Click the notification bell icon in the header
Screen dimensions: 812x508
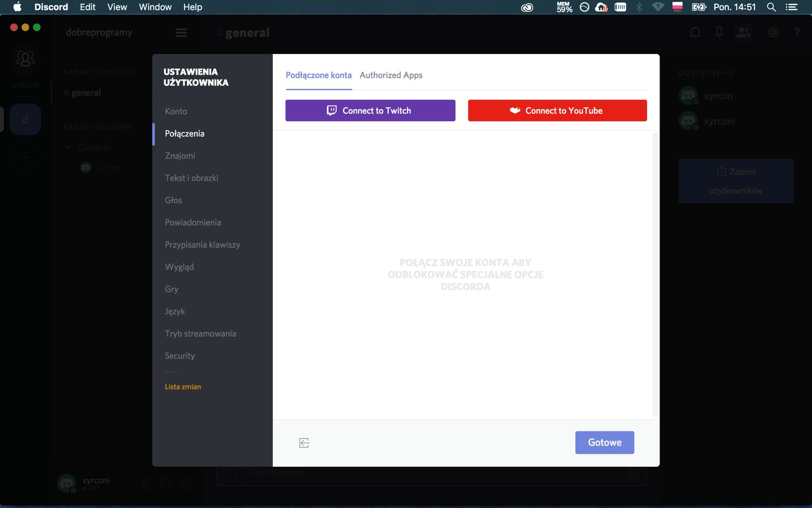(695, 33)
